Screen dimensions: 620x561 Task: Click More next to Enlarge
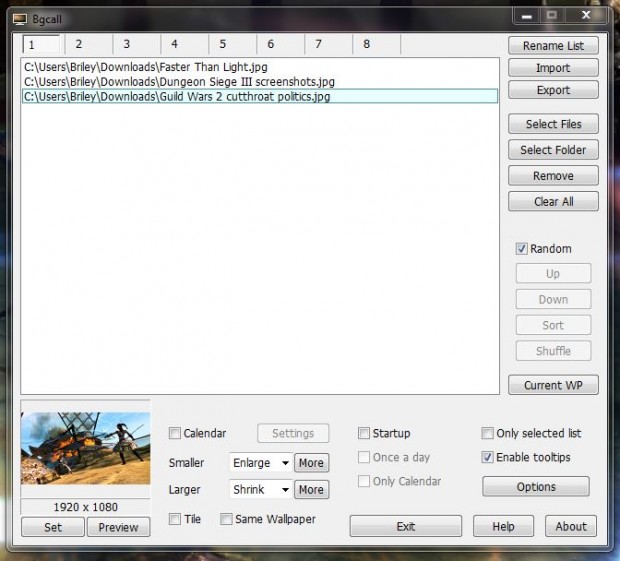(311, 463)
